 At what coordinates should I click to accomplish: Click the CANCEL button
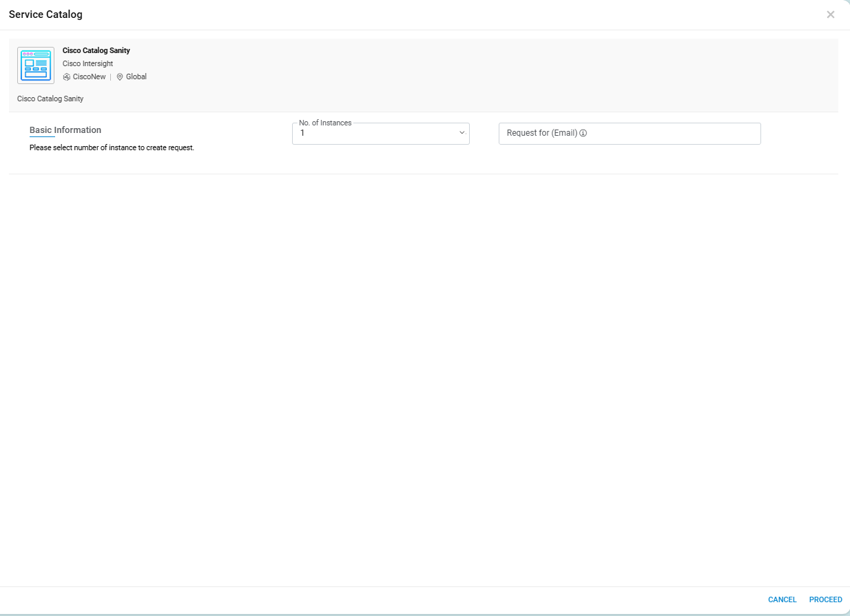click(x=782, y=599)
